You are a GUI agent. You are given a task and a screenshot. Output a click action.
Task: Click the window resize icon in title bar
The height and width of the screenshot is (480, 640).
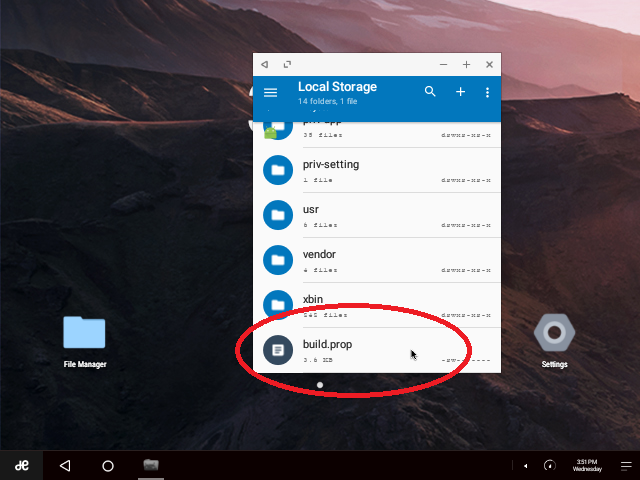[288, 64]
